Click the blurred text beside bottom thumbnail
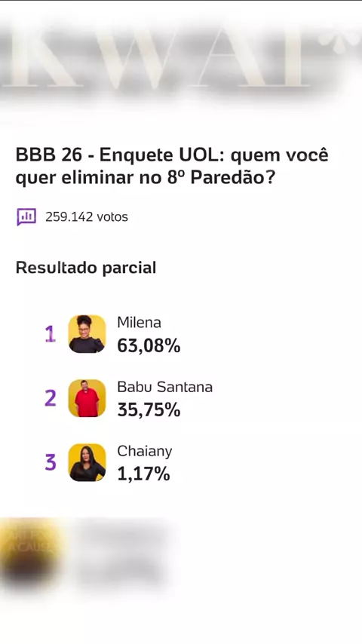The width and height of the screenshot is (362, 644). (121, 553)
